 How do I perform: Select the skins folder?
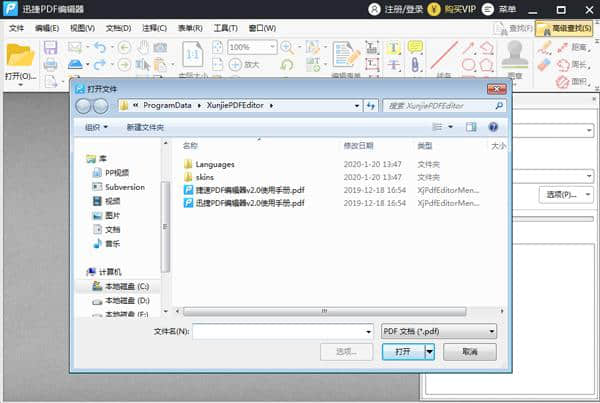coord(206,176)
